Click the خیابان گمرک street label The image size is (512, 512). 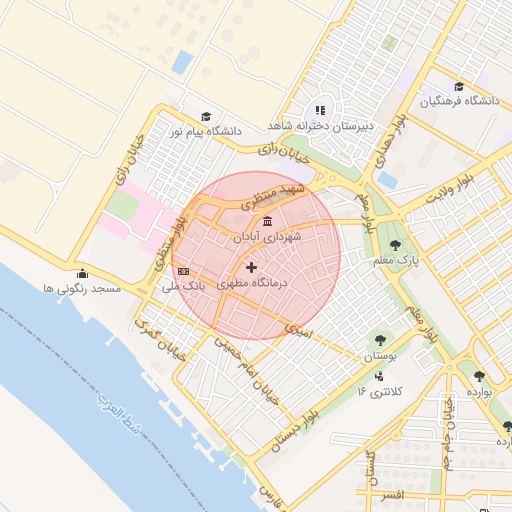[160, 340]
